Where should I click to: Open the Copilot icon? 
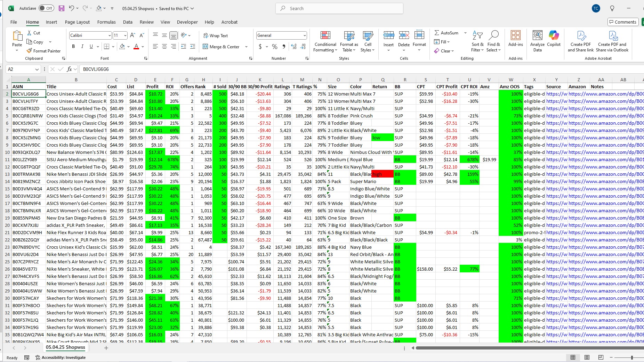coord(554,39)
